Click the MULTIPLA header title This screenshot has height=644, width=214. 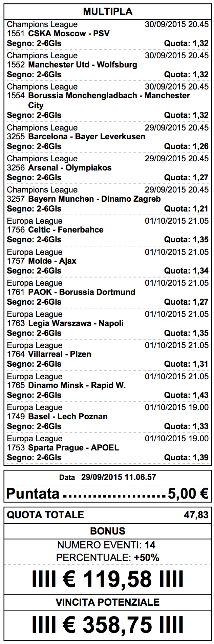[x=108, y=12]
